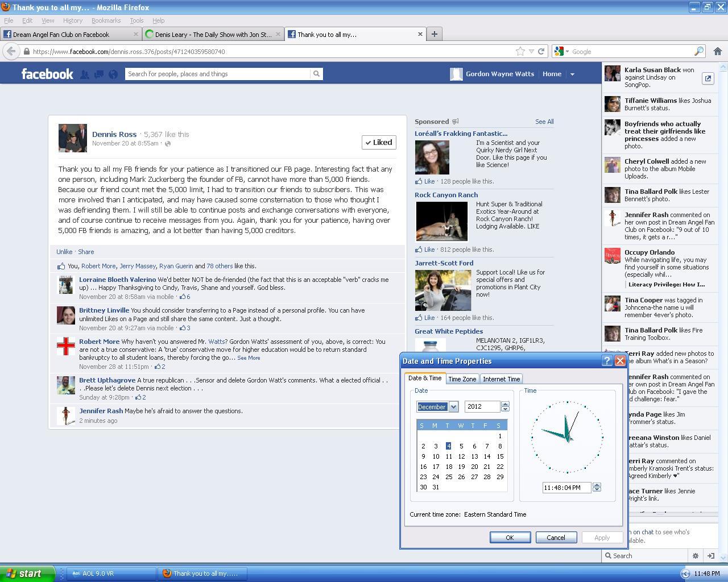Click the Facebook friend requests icon
The image size is (728, 582).
click(84, 74)
